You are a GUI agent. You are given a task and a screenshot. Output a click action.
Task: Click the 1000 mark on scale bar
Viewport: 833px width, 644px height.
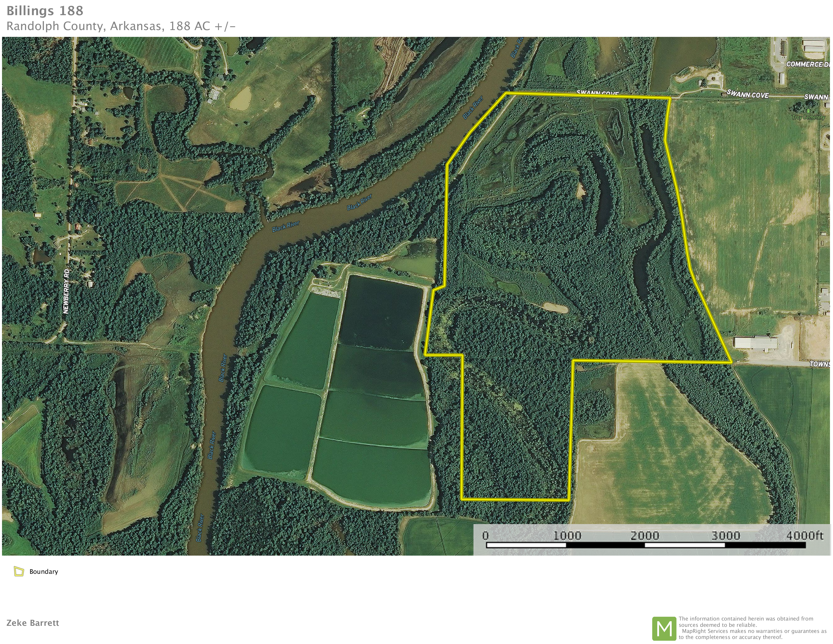point(567,536)
